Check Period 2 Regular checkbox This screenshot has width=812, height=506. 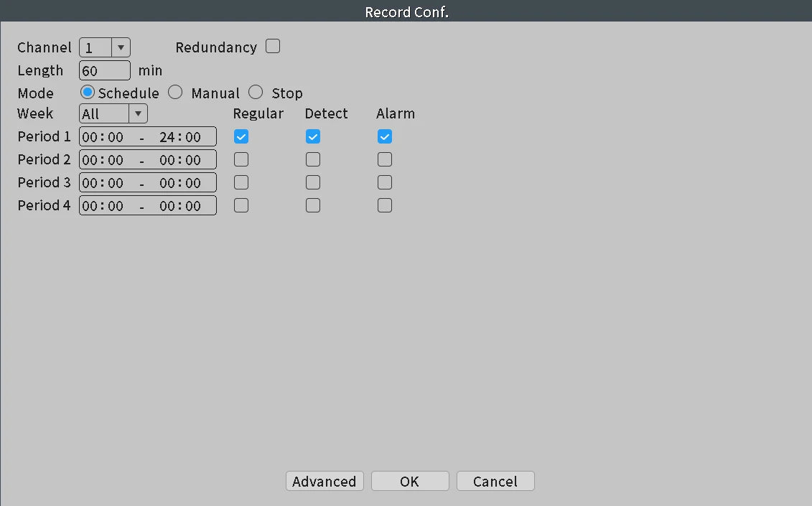point(241,159)
